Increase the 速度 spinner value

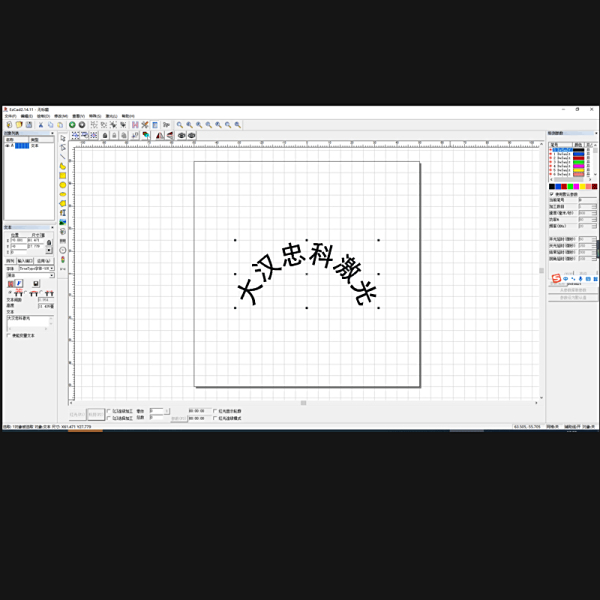point(595,211)
